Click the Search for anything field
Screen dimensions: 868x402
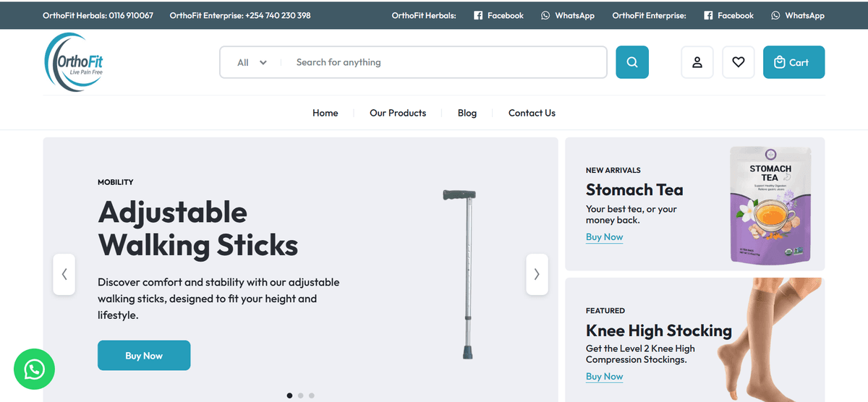[x=441, y=62]
